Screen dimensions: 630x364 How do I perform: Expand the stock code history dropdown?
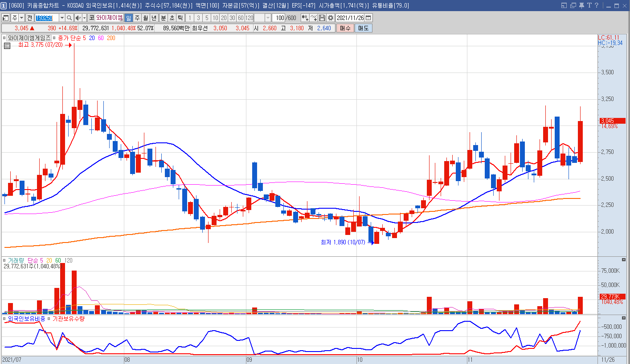pyautogui.click(x=62, y=18)
